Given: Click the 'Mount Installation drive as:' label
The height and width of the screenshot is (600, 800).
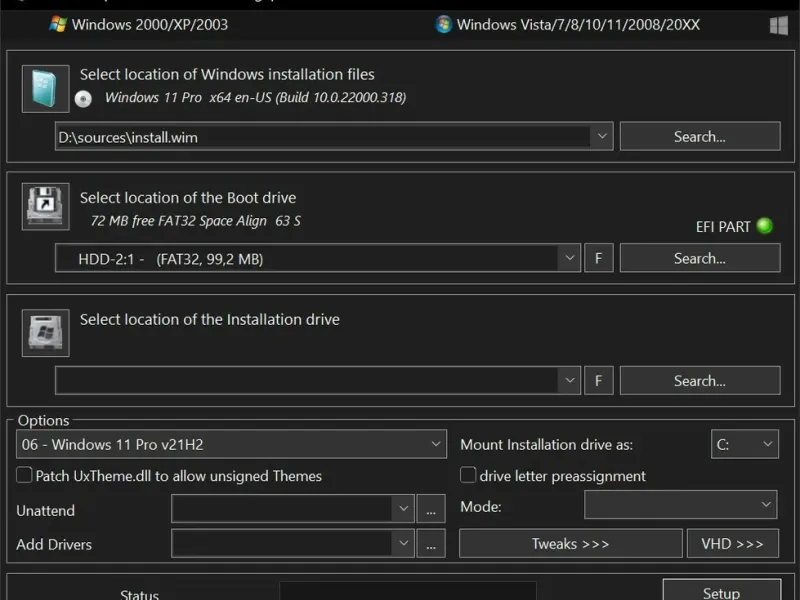Looking at the screenshot, I should [x=546, y=444].
